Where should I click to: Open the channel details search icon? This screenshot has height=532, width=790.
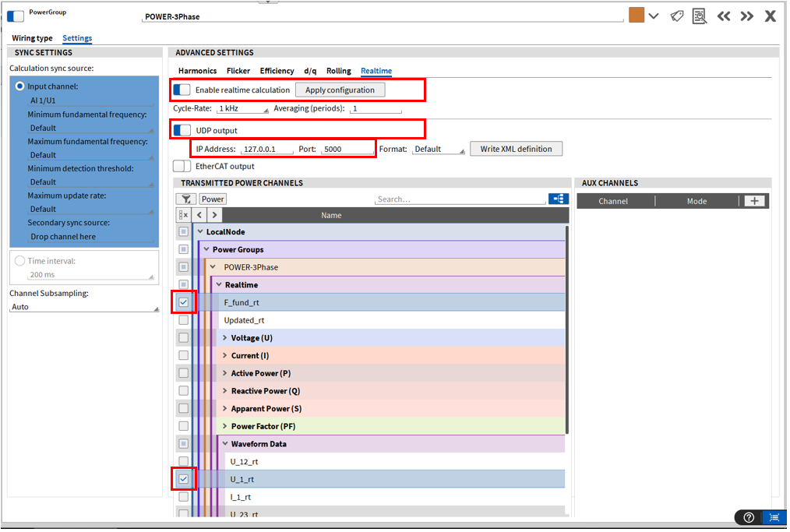[700, 16]
